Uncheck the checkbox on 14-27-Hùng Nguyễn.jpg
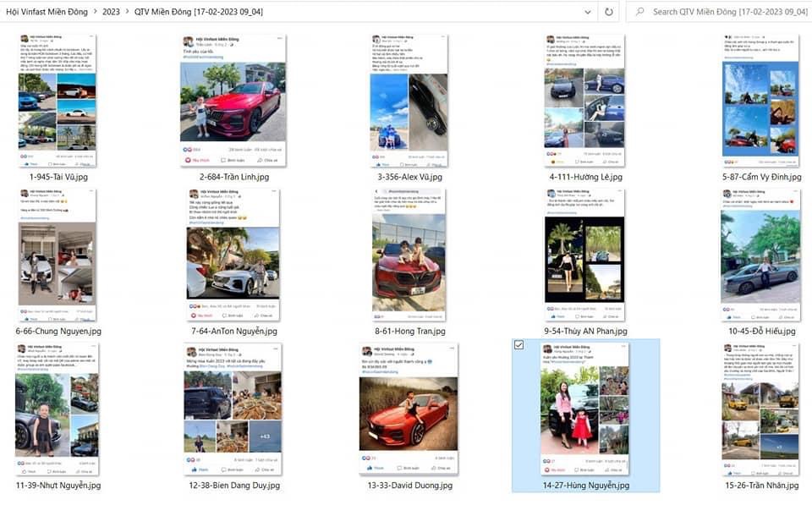 point(519,345)
